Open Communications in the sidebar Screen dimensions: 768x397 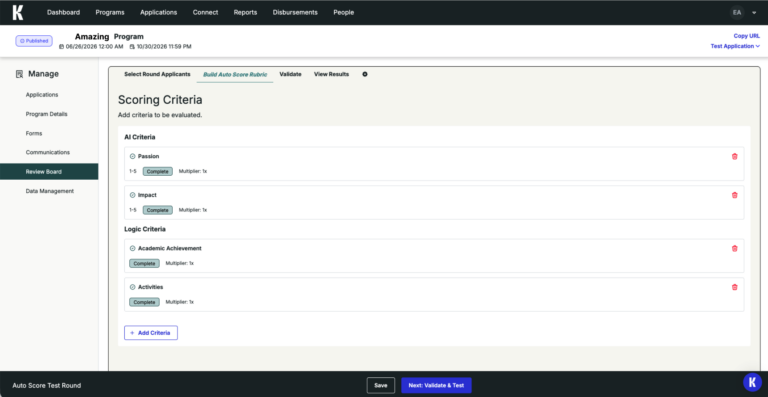[x=49, y=152]
